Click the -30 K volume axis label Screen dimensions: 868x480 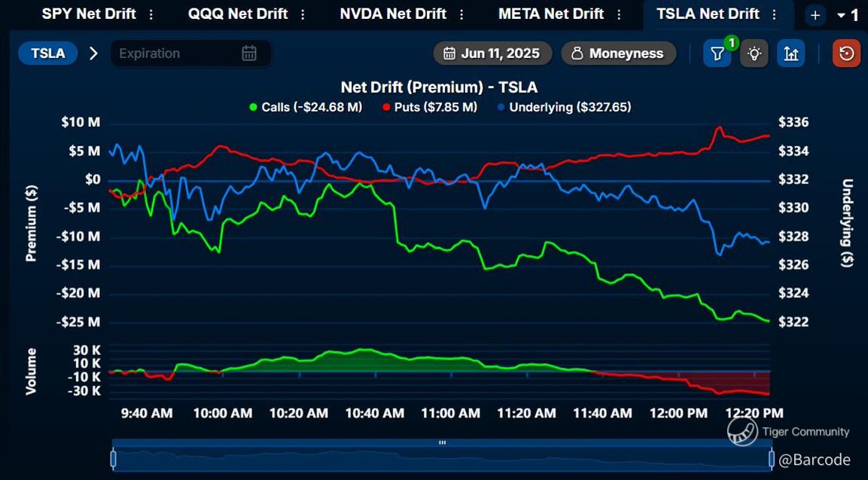pyautogui.click(x=84, y=391)
